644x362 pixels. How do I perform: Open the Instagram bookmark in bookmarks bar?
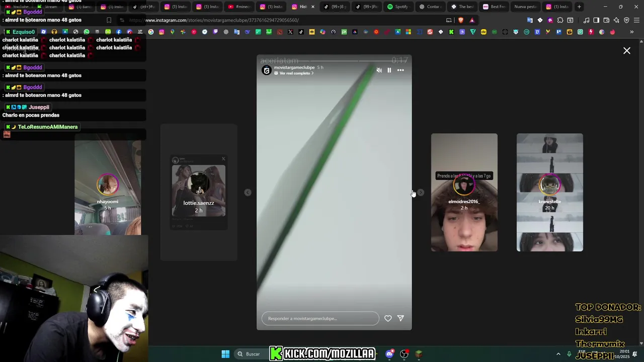[x=162, y=32]
